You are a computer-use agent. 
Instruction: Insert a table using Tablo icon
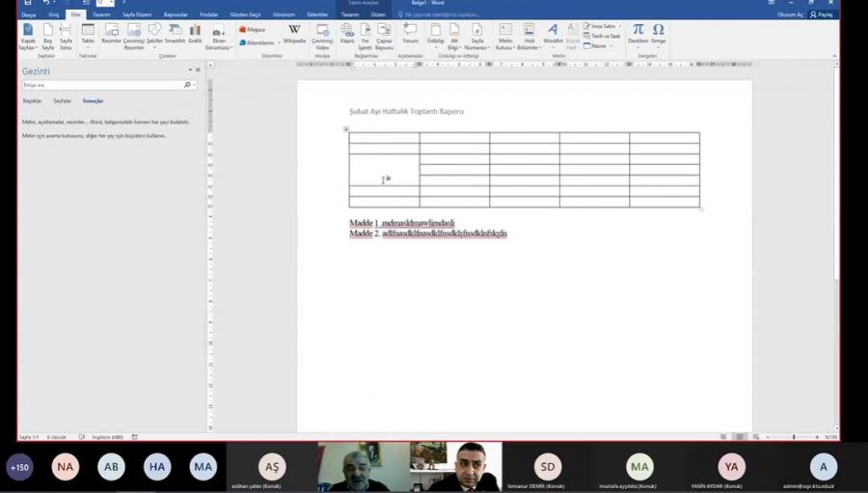click(x=88, y=34)
